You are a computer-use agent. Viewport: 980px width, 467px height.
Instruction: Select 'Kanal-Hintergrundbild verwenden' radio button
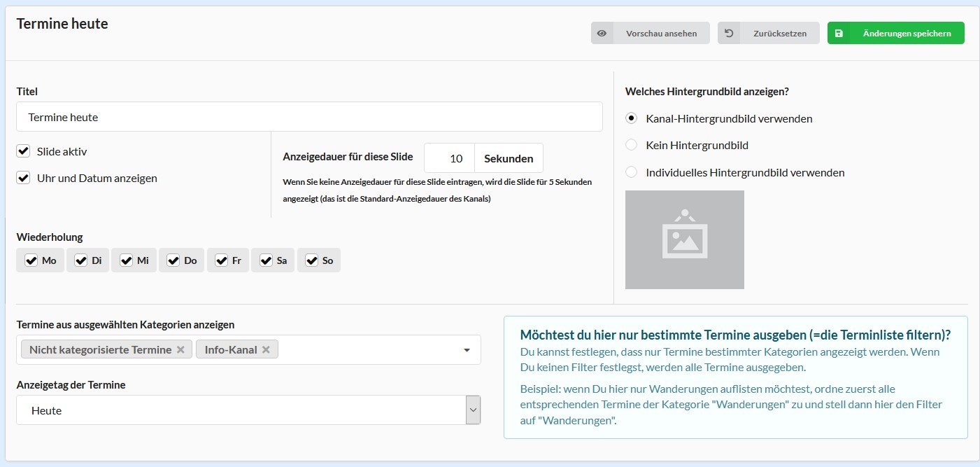tap(632, 118)
